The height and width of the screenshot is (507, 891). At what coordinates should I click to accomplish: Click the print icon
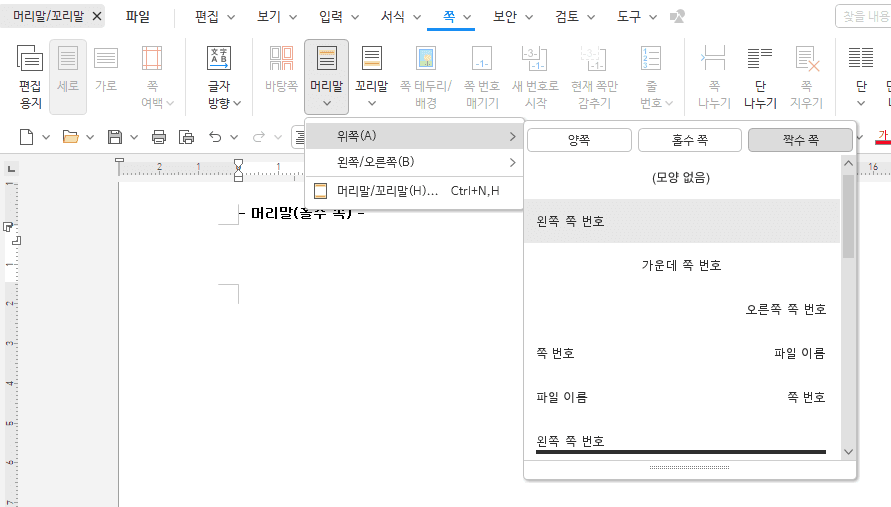159,137
